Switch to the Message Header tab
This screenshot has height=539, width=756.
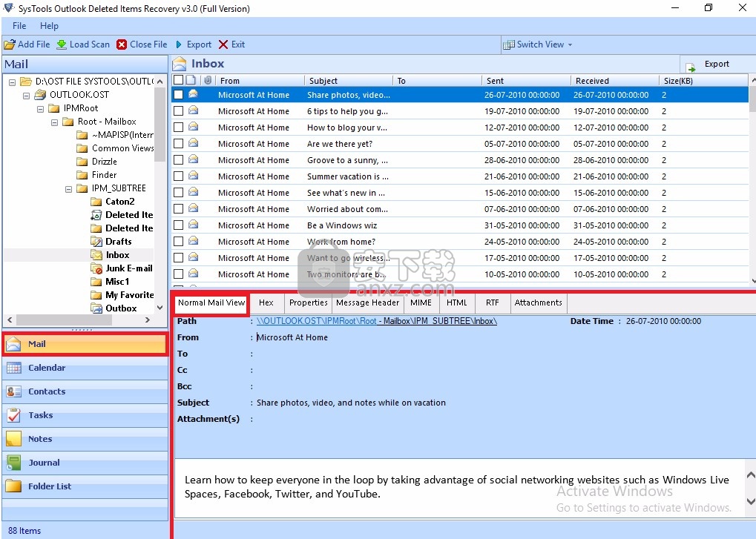pyautogui.click(x=367, y=302)
